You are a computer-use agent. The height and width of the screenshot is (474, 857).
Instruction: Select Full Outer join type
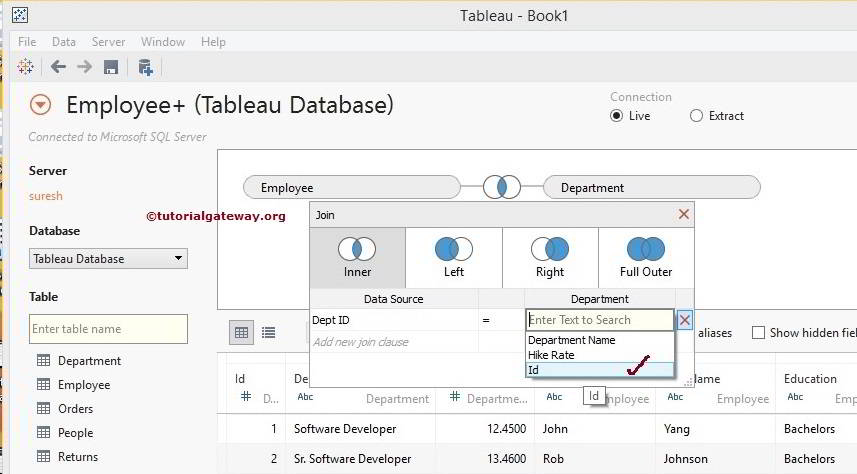click(x=646, y=258)
